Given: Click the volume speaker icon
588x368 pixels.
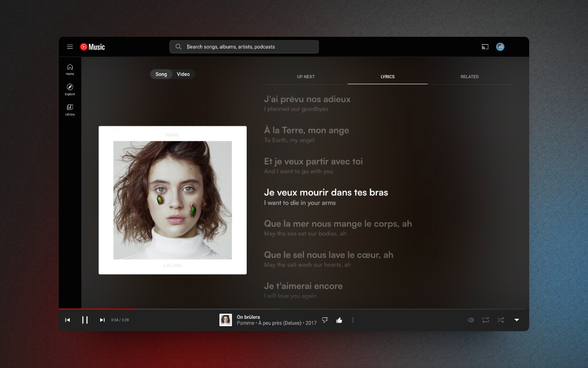Looking at the screenshot, I should coord(470,320).
